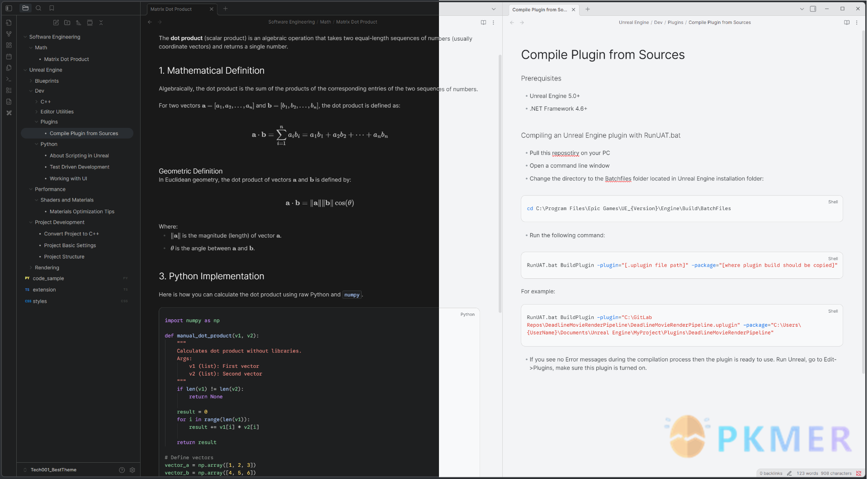
Task: Click the 0 backlinks status item
Action: 771,473
